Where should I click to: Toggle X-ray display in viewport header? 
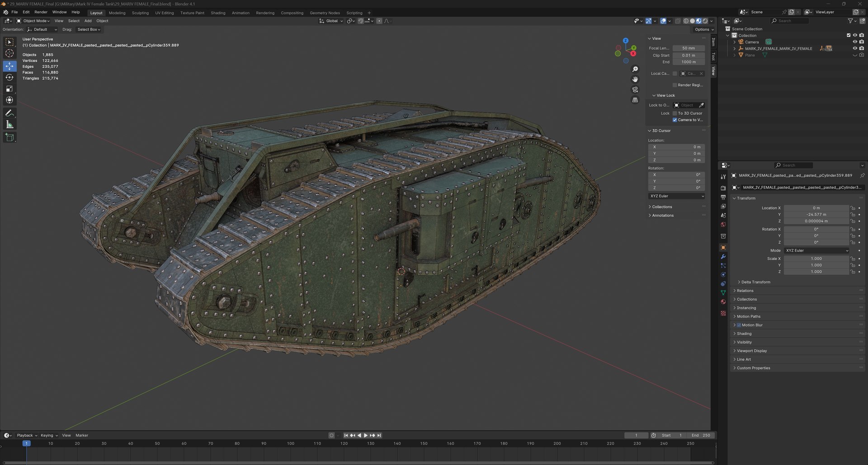[677, 21]
